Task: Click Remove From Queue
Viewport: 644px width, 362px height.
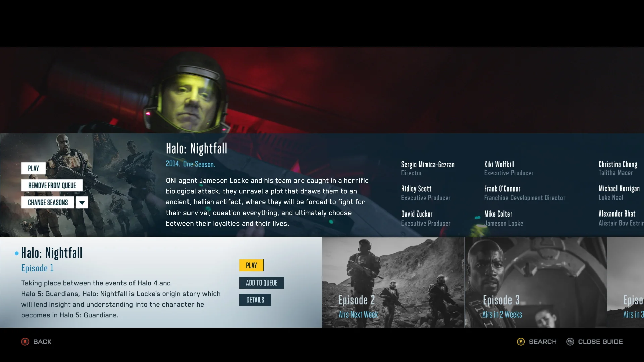Action: (x=52, y=185)
